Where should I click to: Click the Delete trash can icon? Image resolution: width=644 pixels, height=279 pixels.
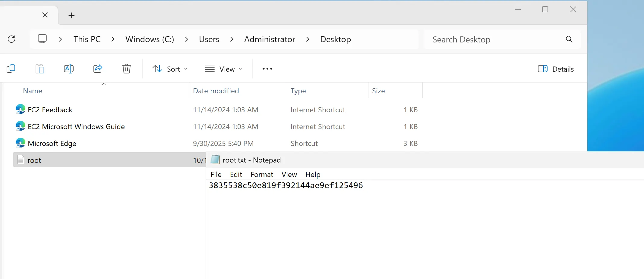pos(127,69)
